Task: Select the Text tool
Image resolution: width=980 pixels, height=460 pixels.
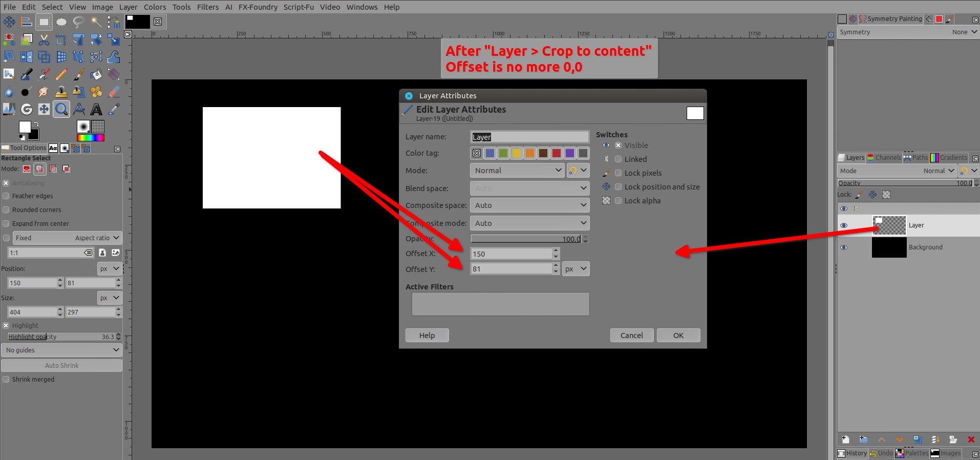Action: tap(96, 109)
